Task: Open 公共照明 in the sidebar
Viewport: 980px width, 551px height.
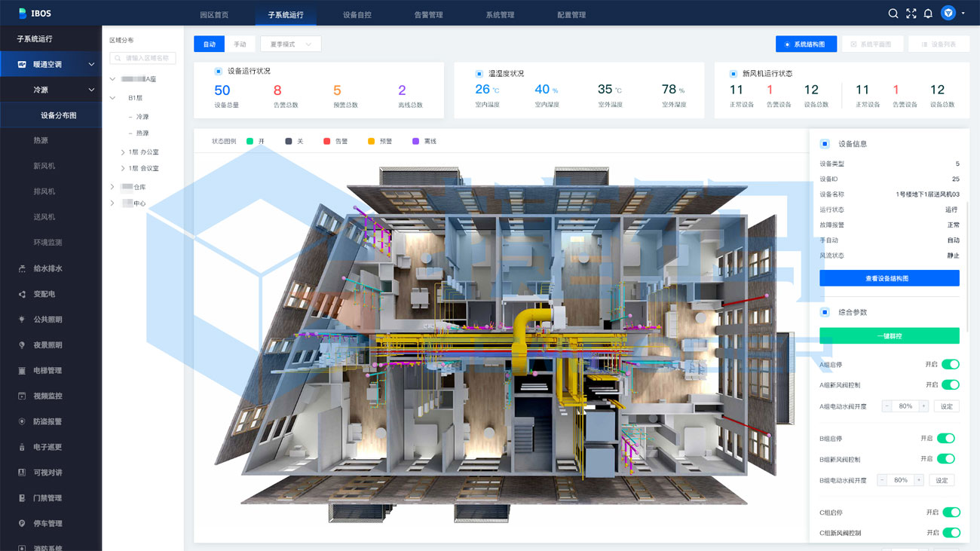Action: pyautogui.click(x=47, y=320)
